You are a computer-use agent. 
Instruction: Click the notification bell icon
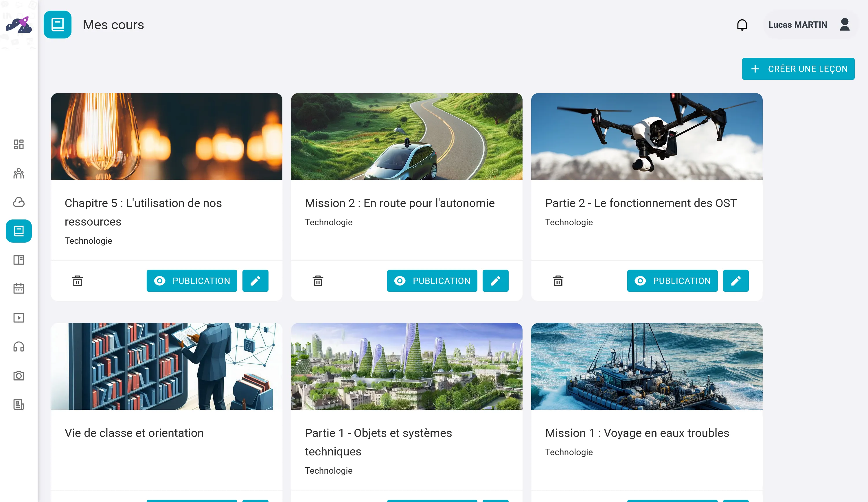[x=742, y=25]
